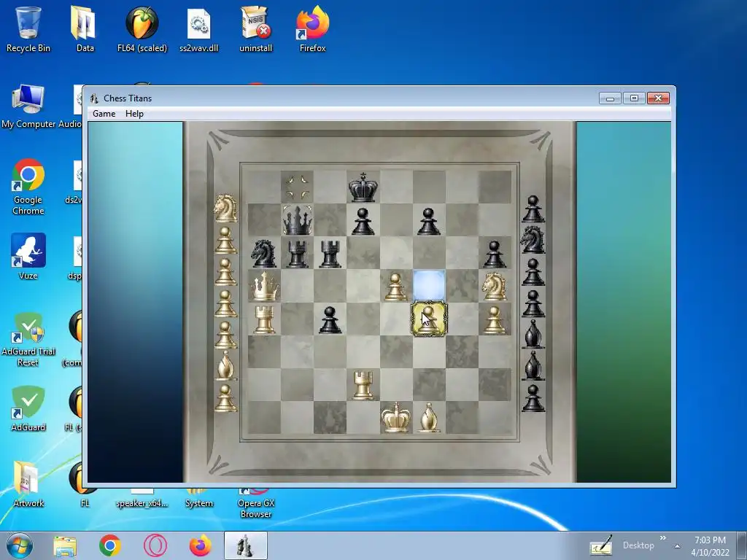This screenshot has width=747, height=560.
Task: Open the Game menu in Chess Titans
Action: coord(104,114)
